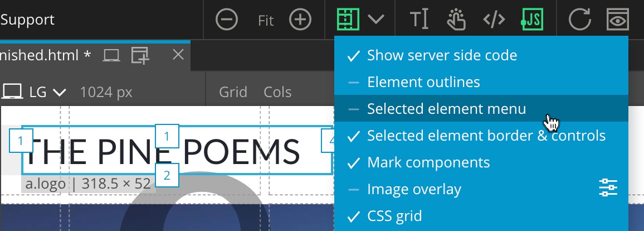The height and width of the screenshot is (231, 644).
Task: Add a new page view icon
Action: click(140, 55)
